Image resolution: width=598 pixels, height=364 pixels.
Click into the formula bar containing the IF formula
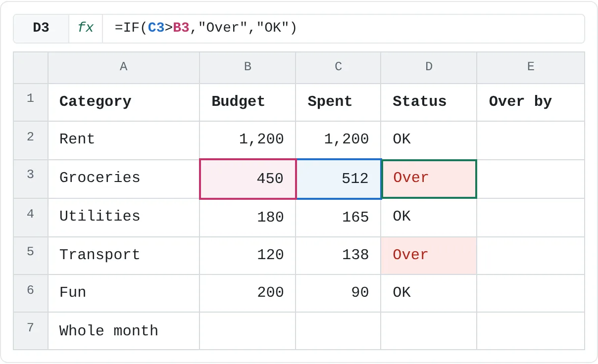[x=344, y=28]
